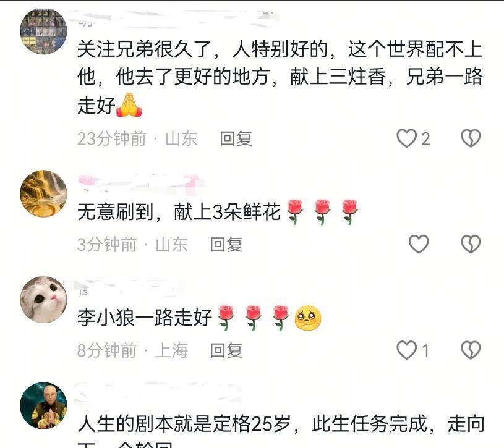
Task: Open the poster collage avatar profile
Action: (x=43, y=31)
